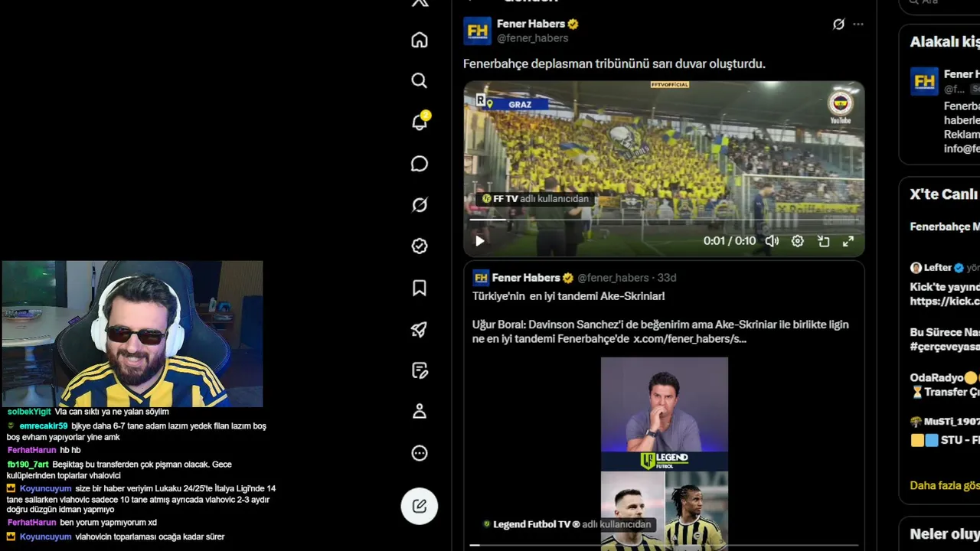Screen dimensions: 980x551
Task: Click the rocket icon in the sidebar
Action: pyautogui.click(x=420, y=329)
